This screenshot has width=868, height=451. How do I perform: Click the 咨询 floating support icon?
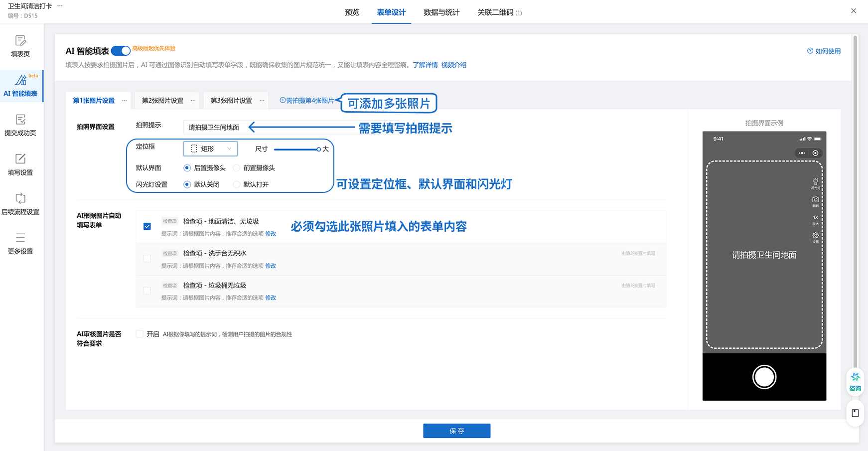click(x=855, y=377)
